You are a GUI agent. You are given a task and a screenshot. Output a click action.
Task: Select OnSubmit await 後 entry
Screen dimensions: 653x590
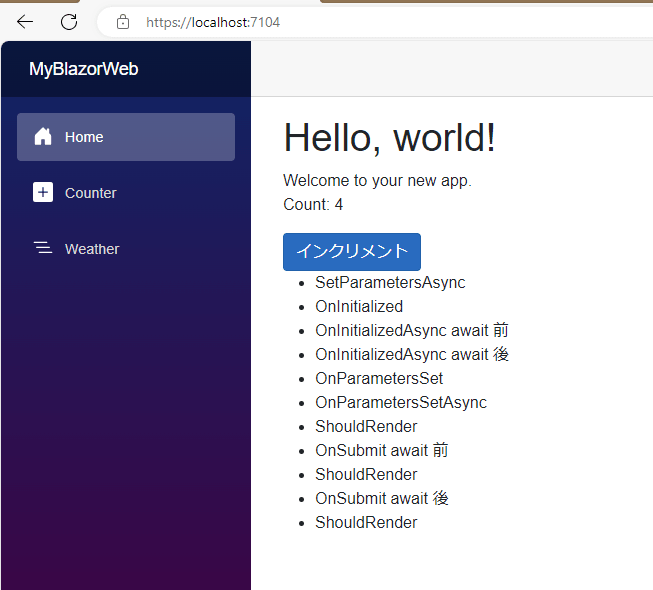tap(382, 498)
